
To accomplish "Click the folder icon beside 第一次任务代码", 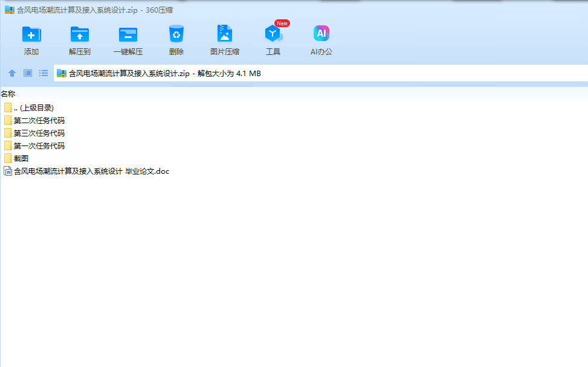I will (x=8, y=146).
